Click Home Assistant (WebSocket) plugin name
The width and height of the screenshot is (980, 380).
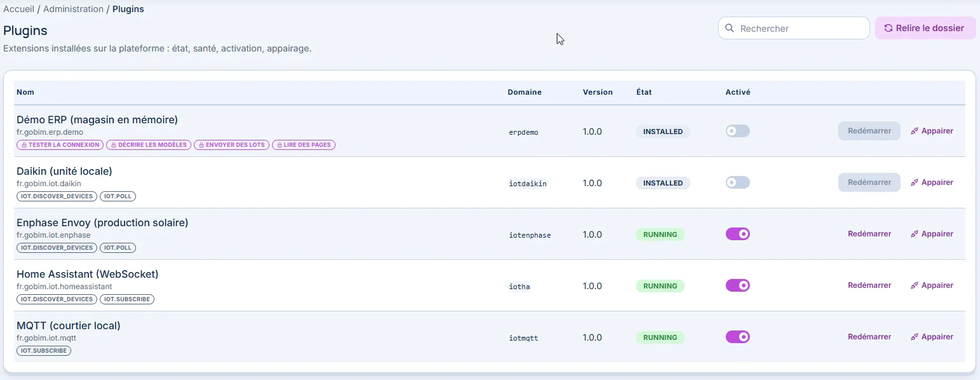point(88,274)
